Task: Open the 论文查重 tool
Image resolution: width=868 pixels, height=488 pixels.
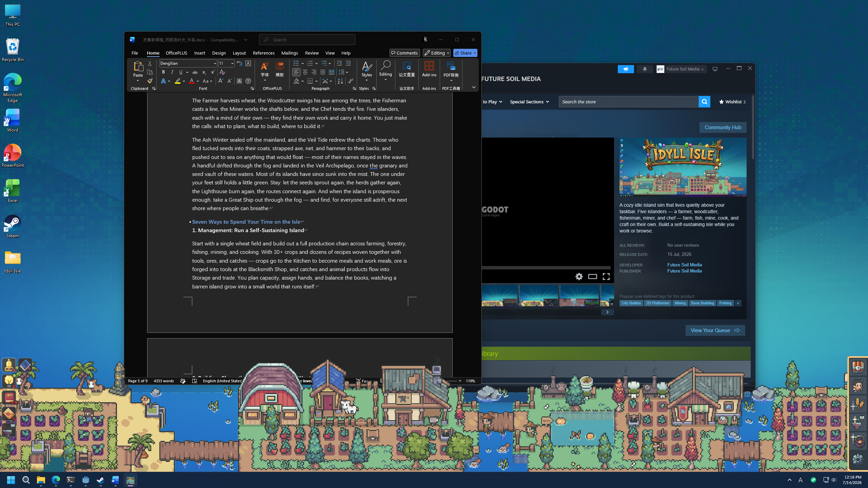Action: pos(407,69)
